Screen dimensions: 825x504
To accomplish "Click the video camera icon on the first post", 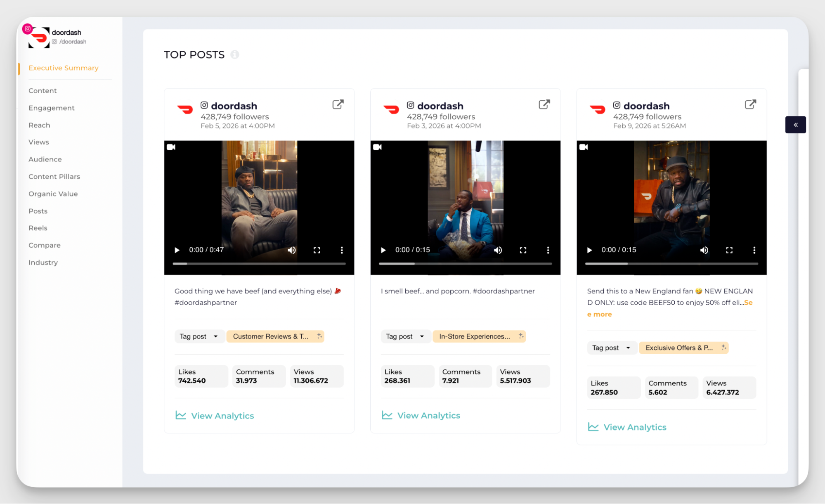I will pos(172,147).
